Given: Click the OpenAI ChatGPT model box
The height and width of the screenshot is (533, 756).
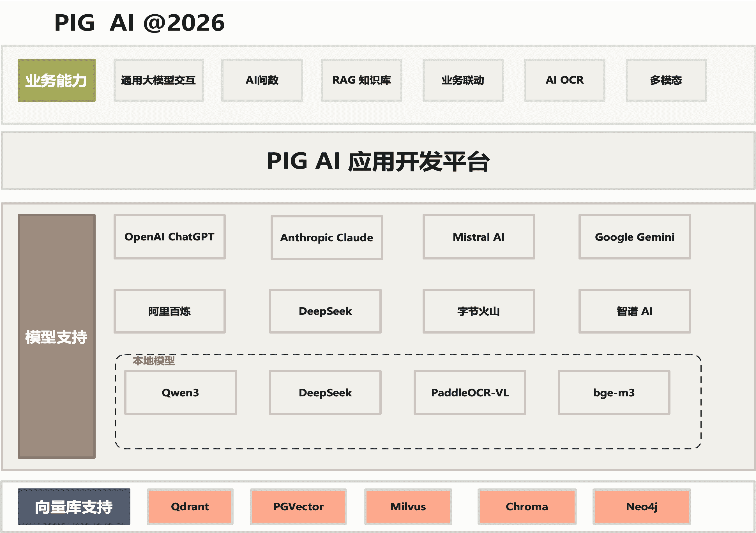Looking at the screenshot, I should [x=169, y=237].
